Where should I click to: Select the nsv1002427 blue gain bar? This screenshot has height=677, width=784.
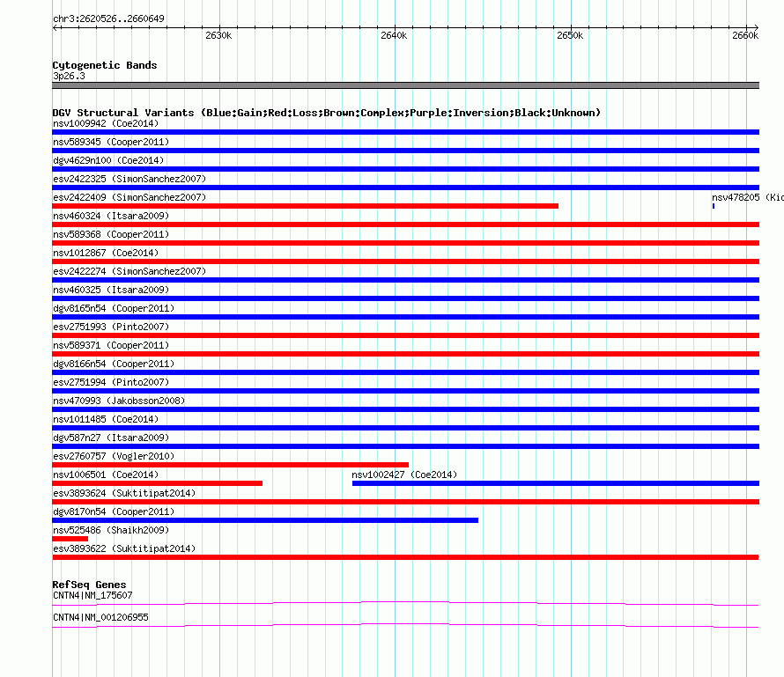coord(556,483)
